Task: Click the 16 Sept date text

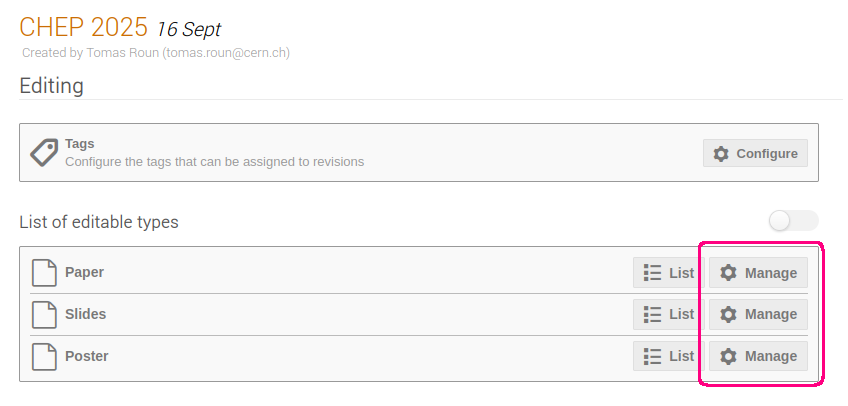Action: 188,29
